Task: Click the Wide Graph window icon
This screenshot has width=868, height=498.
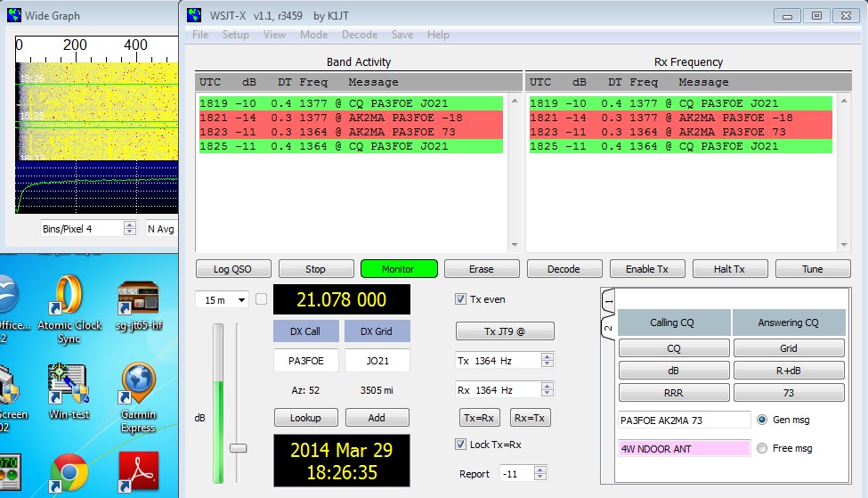Action: [14, 15]
